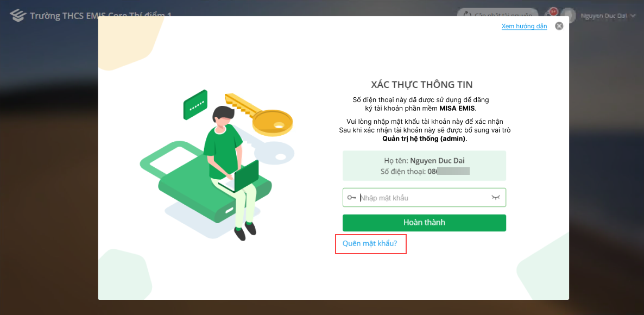Screen dimensions: 644x315
Task: Click the green Hoàn thành button
Action: point(424,223)
